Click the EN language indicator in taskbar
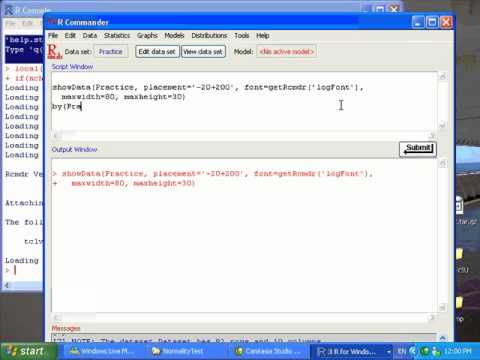This screenshot has width=480, height=360. click(x=402, y=351)
